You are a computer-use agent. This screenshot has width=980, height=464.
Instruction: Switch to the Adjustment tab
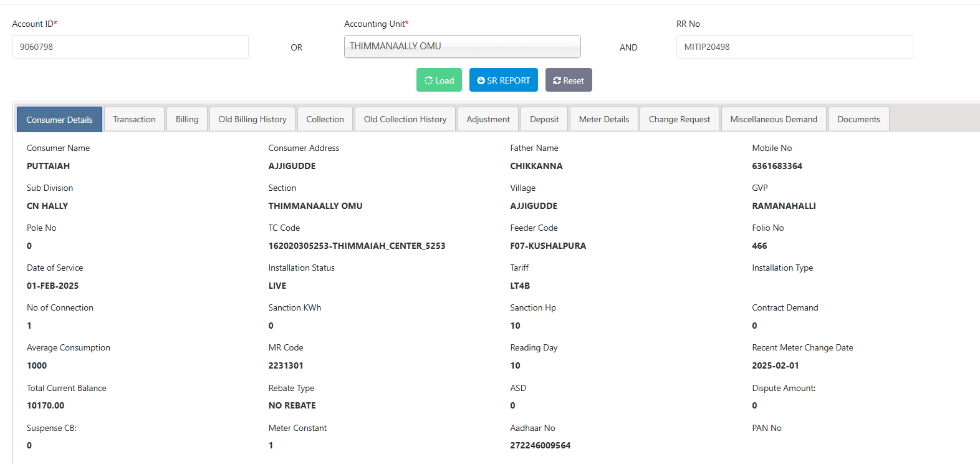pyautogui.click(x=488, y=119)
